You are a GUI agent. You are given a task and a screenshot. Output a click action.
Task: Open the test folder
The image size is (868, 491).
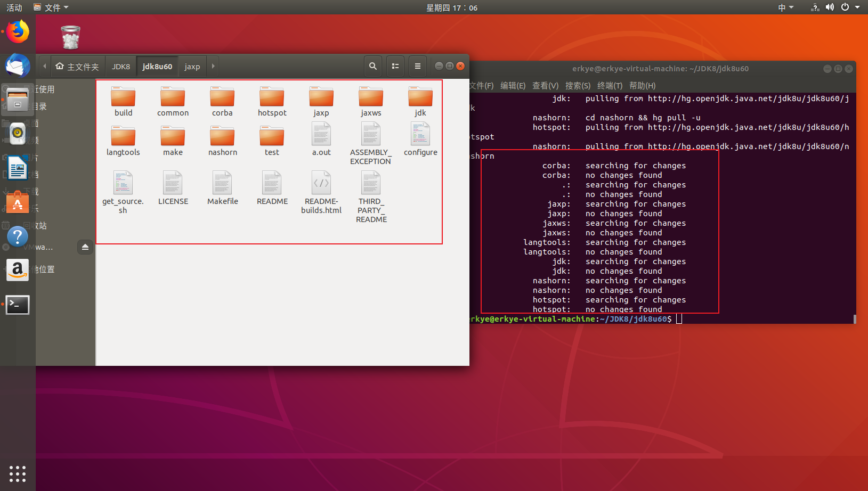coord(272,141)
